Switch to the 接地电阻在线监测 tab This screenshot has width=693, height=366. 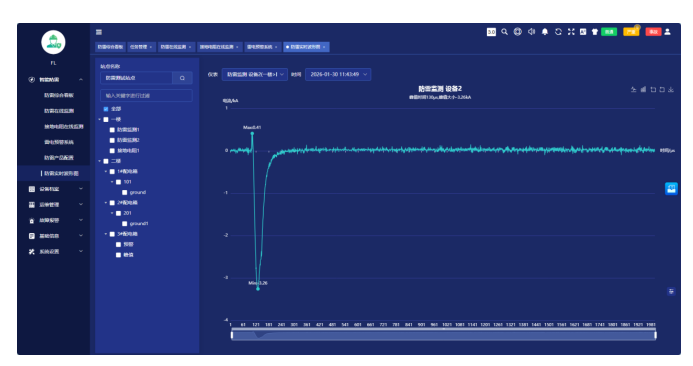pos(219,47)
